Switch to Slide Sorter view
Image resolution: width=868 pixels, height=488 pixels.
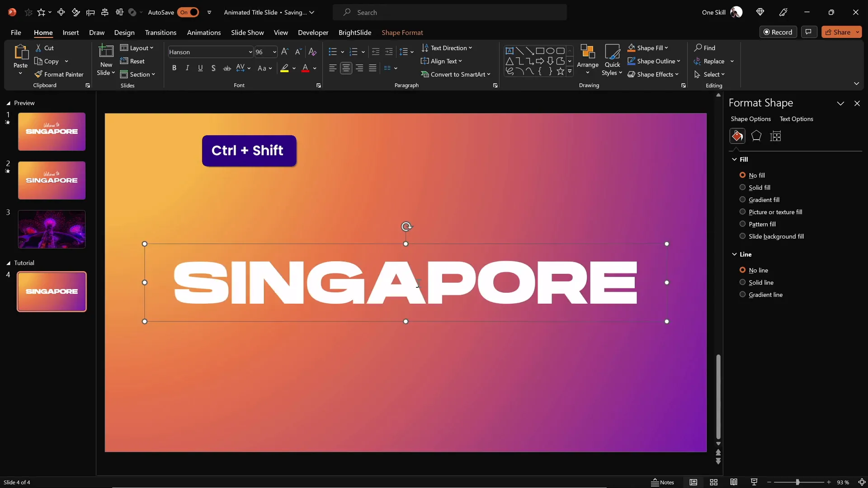tap(713, 482)
